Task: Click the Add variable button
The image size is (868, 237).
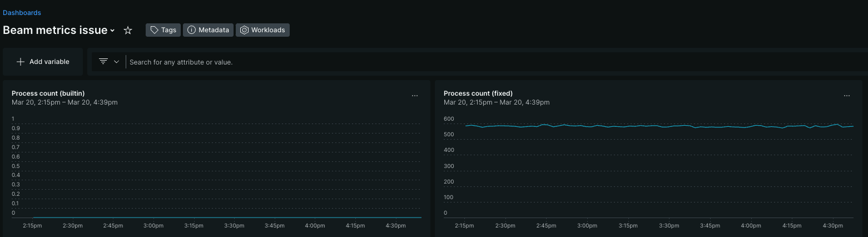Action: coord(43,62)
